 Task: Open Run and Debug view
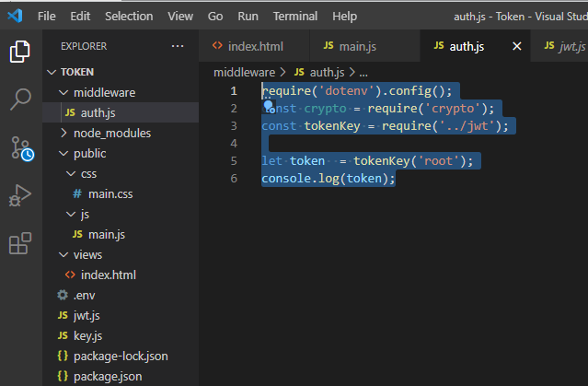coord(19,195)
